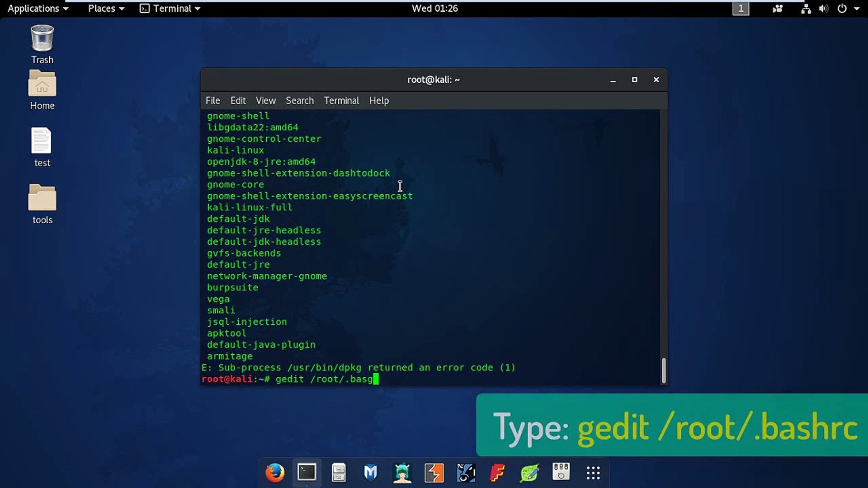Click the terminal's vertical scrollbar
This screenshot has width=868, height=488.
(x=664, y=371)
